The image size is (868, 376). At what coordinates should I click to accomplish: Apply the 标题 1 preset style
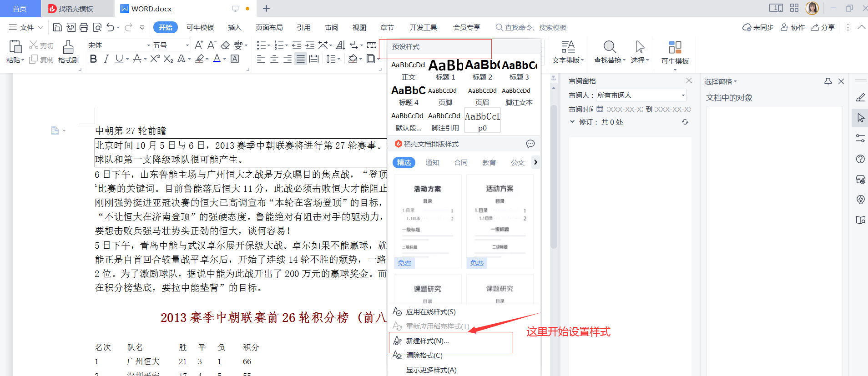coord(445,70)
